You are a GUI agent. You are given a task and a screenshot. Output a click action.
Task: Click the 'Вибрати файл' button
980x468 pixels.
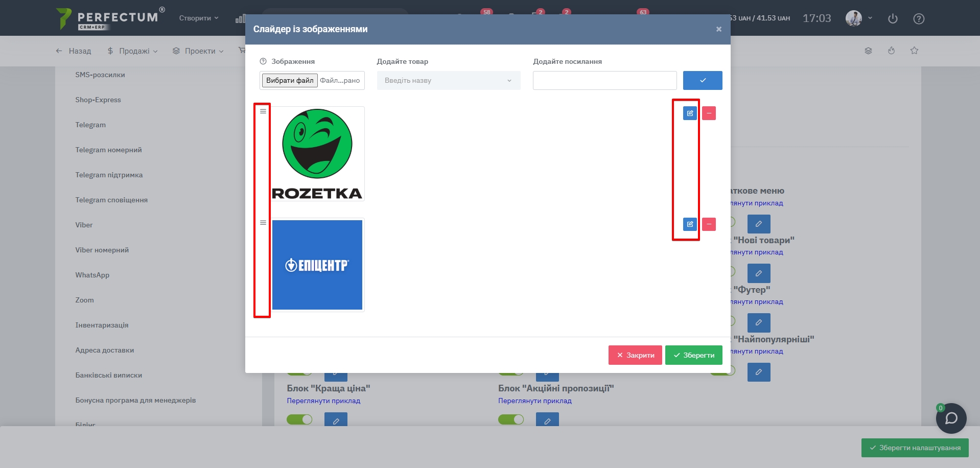click(290, 80)
